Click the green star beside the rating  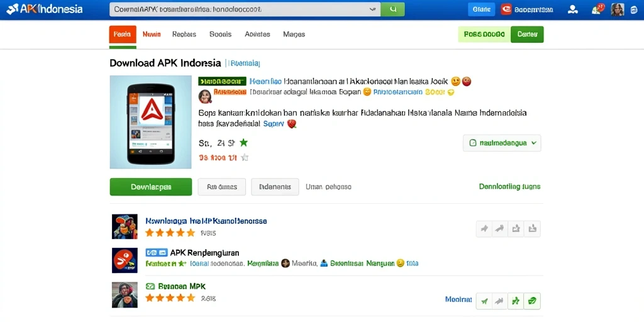pyautogui.click(x=243, y=143)
